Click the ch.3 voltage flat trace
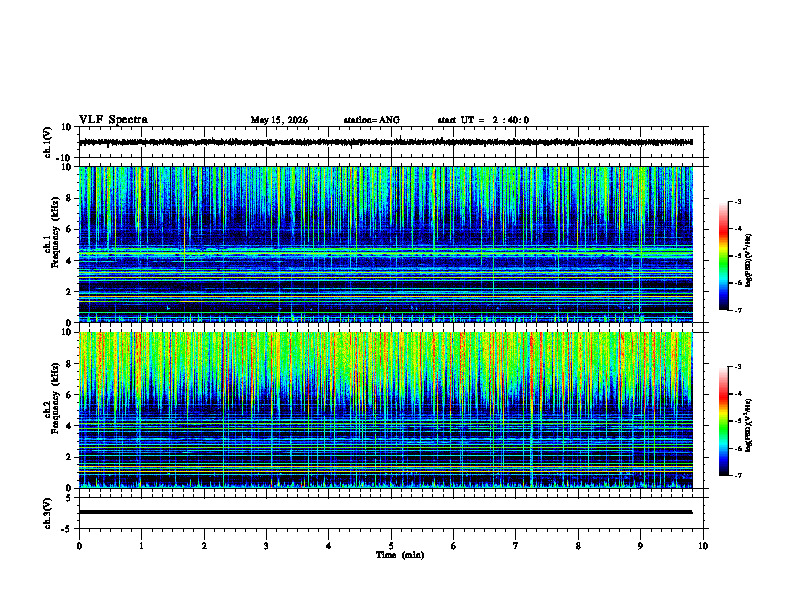792x612 pixels. (x=385, y=512)
